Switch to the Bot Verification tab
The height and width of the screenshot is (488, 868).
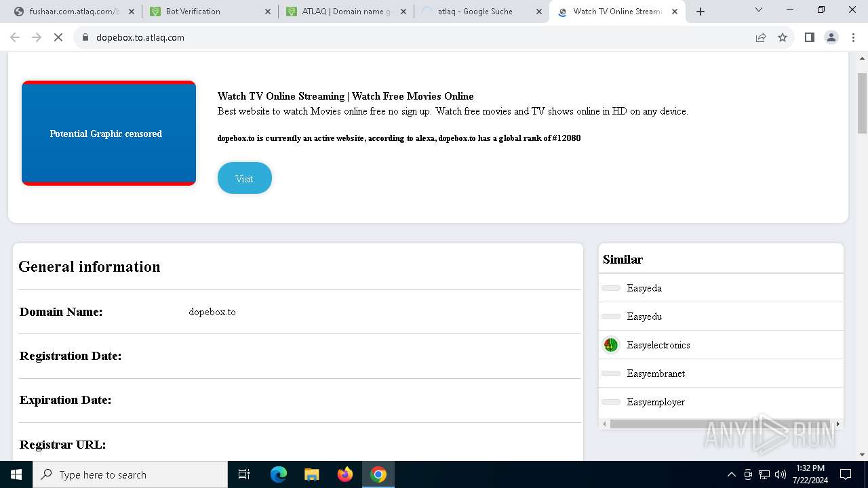point(210,12)
